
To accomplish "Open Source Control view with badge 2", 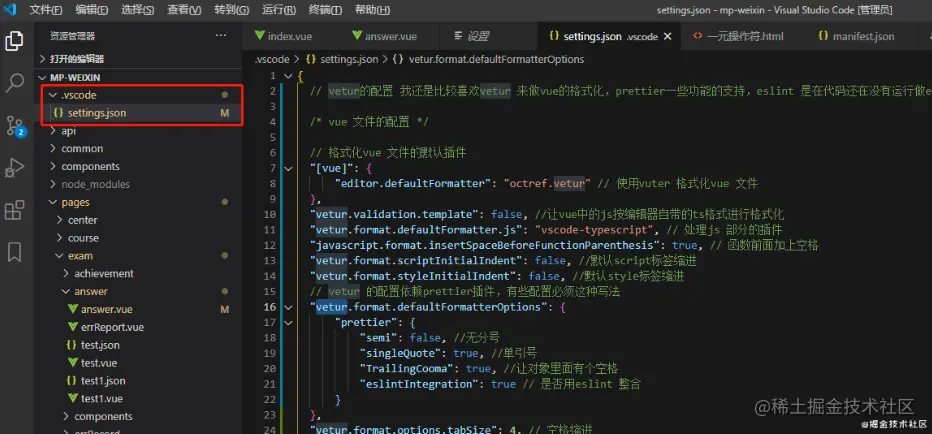I will pyautogui.click(x=14, y=126).
